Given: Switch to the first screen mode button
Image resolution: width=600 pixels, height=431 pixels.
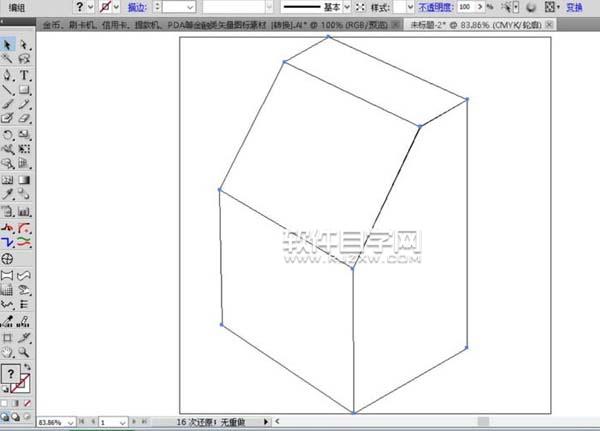Looking at the screenshot, I should click(x=5, y=417).
